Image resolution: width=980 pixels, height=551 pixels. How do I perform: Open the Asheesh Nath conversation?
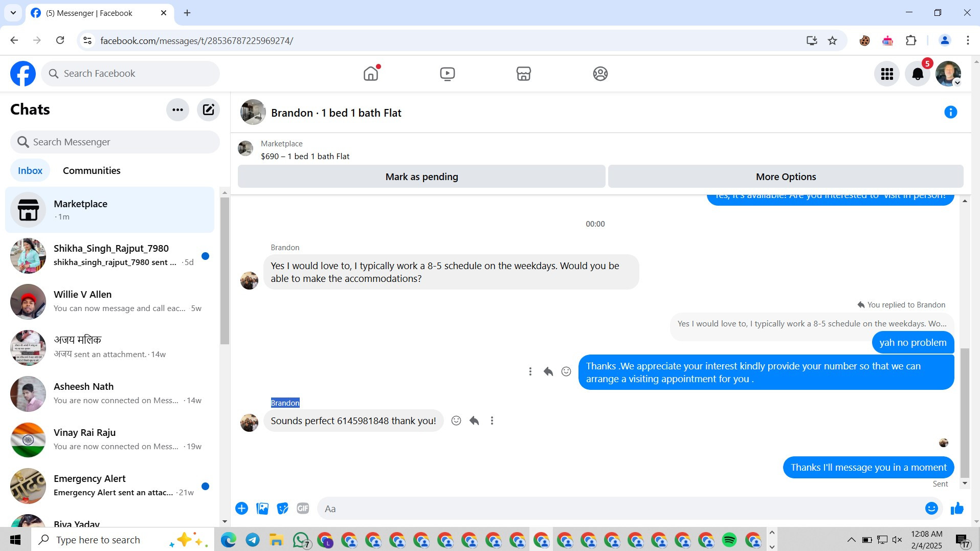tap(110, 394)
